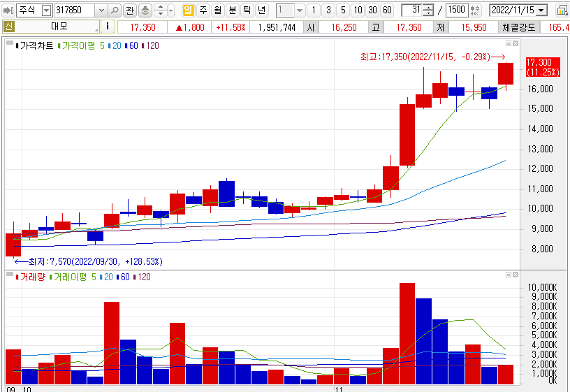
Task: Click the 거래이평 volume average legend label
Action: pyautogui.click(x=70, y=277)
